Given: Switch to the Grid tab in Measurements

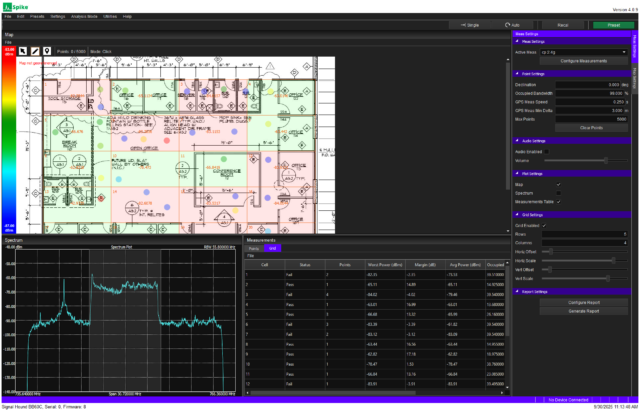Looking at the screenshot, I should [272, 248].
